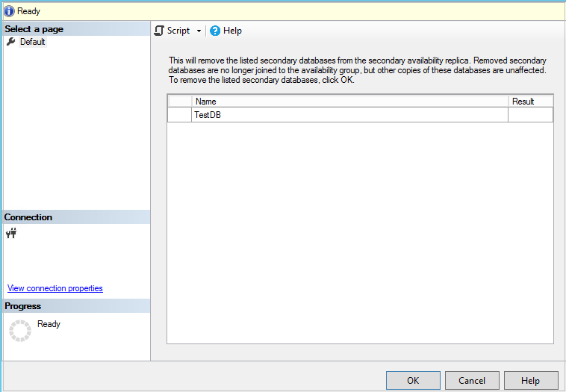The height and width of the screenshot is (392, 566).
Task: Click the Help button at bottom
Action: tap(531, 381)
